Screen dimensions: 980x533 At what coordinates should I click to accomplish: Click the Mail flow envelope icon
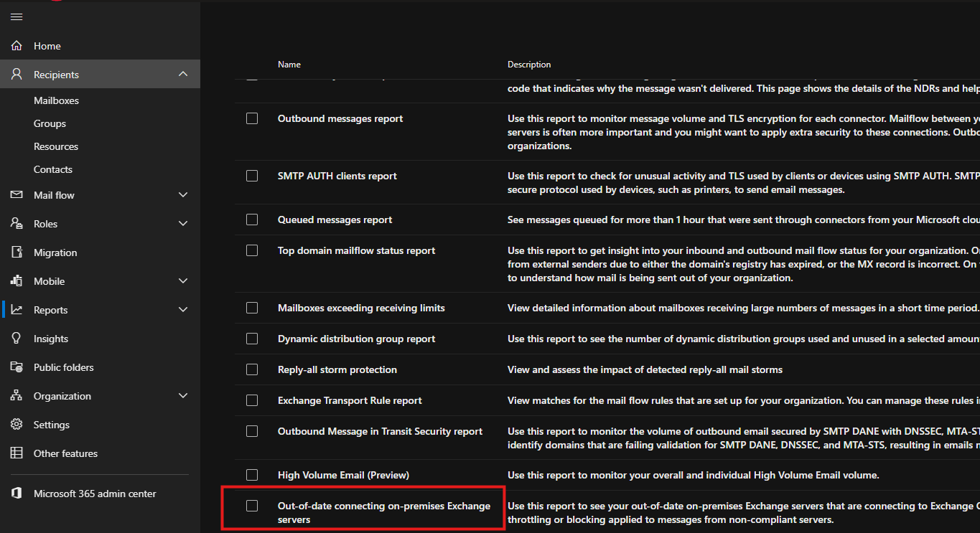tap(17, 195)
